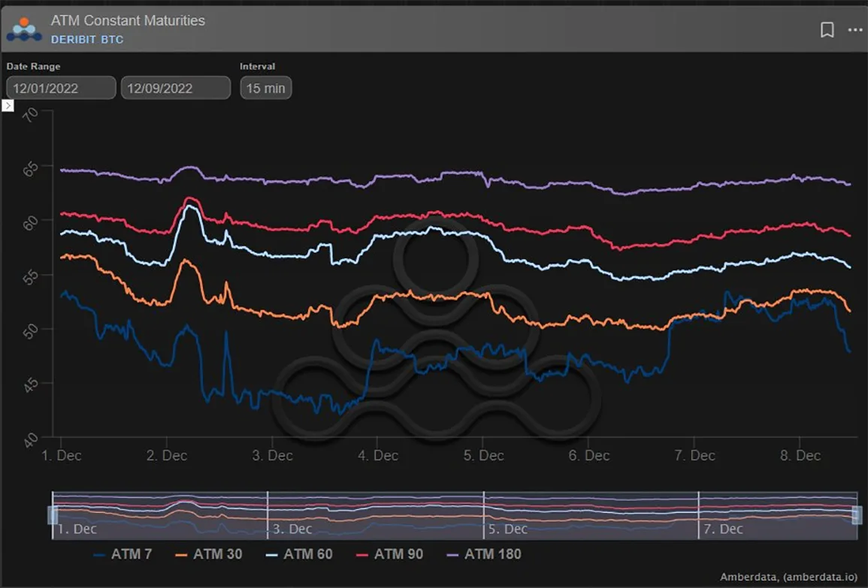868x588 pixels.
Task: Click the Date Range label
Action: pyautogui.click(x=33, y=66)
